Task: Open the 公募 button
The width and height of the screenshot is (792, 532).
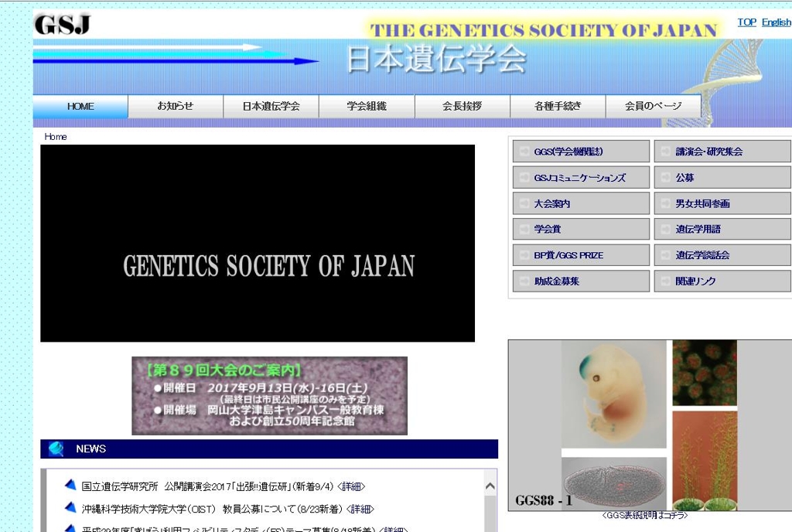Action: pos(722,178)
